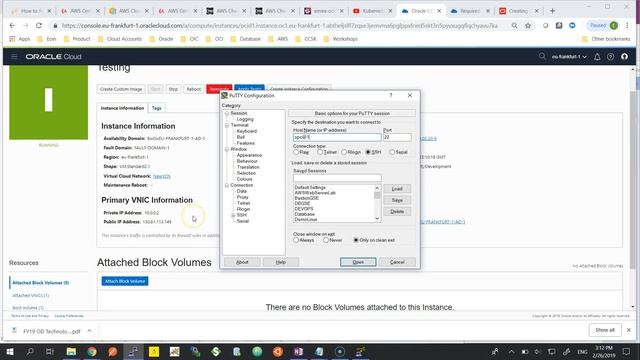Click the Open button in PuTTY
Viewport: 640px width, 360px height.
[x=358, y=262]
